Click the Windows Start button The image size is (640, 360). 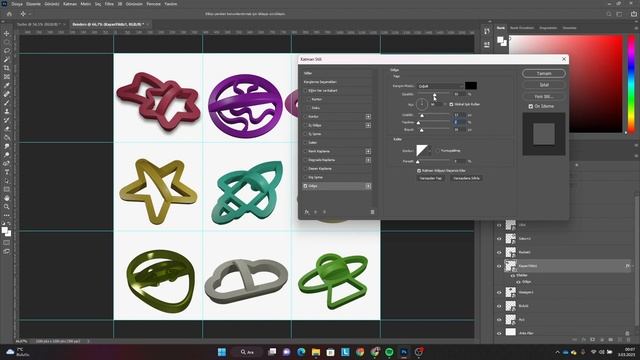click(x=222, y=352)
